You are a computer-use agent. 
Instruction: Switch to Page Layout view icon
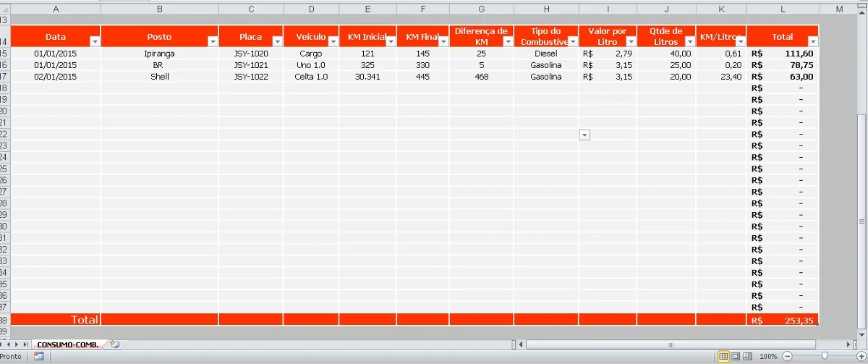tap(735, 357)
